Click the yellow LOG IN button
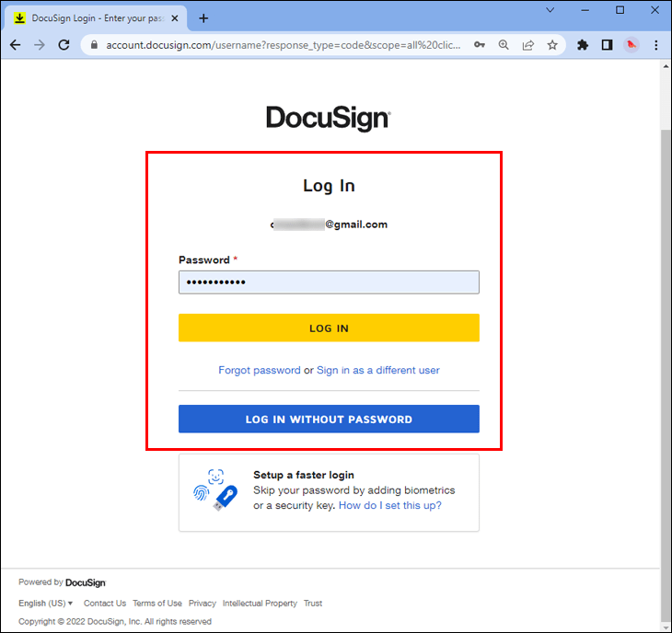 pos(329,328)
